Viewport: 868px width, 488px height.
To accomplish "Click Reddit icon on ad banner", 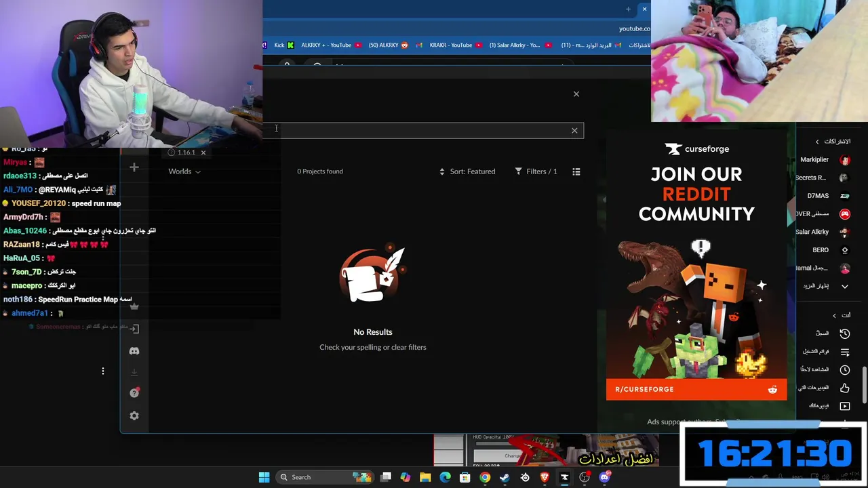I will pos(772,390).
